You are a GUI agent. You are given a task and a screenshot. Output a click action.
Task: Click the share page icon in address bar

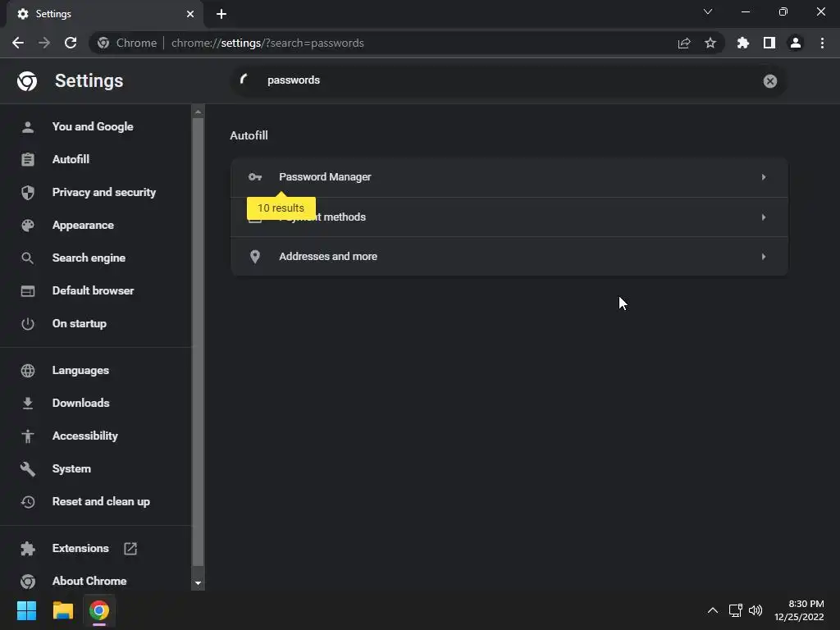pyautogui.click(x=684, y=43)
